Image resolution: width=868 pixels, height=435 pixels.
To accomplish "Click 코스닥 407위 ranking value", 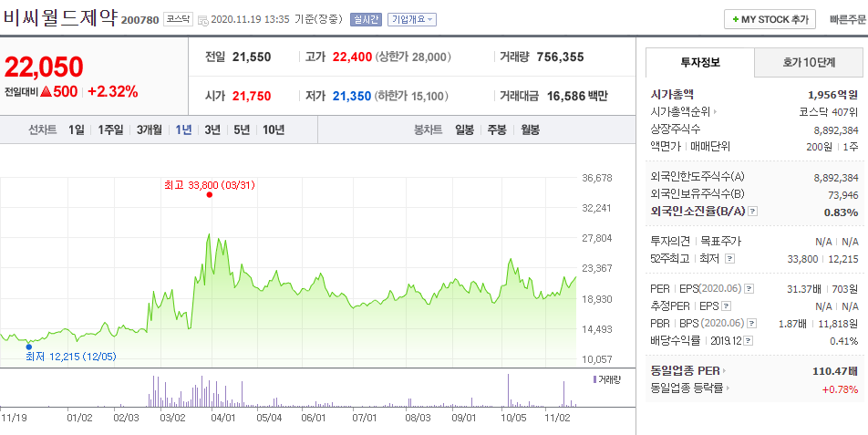I will (x=829, y=112).
